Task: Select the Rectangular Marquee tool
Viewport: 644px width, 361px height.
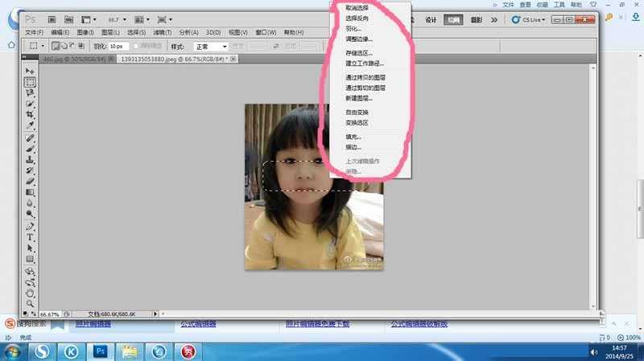Action: click(x=30, y=82)
